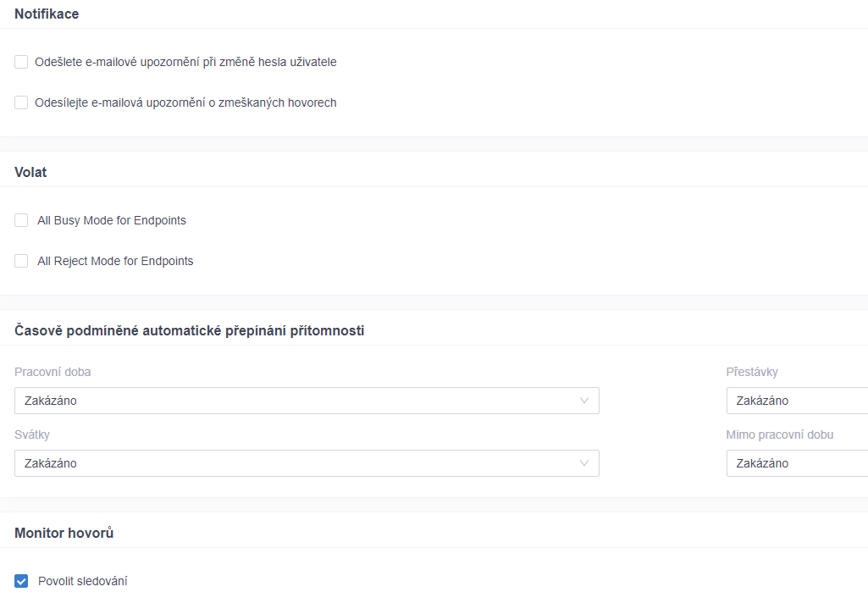This screenshot has width=868, height=592.
Task: Click the chevron arrow in Pracovní doba dropdown
Action: click(583, 401)
